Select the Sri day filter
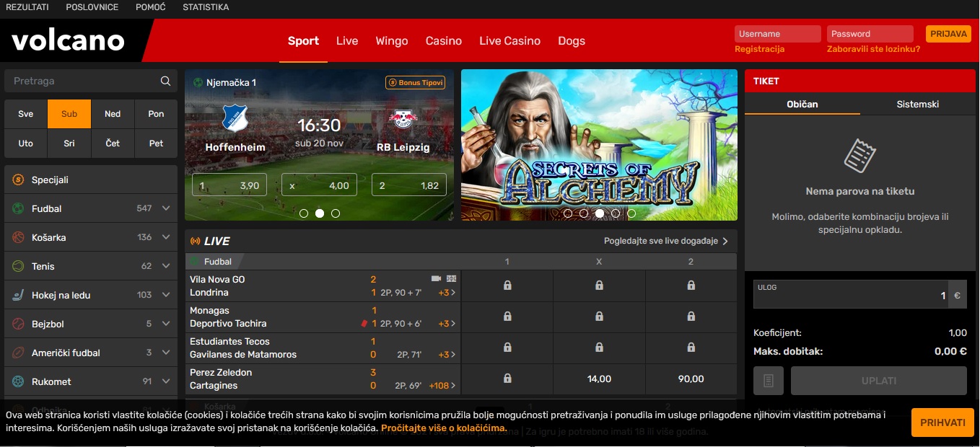 (69, 143)
